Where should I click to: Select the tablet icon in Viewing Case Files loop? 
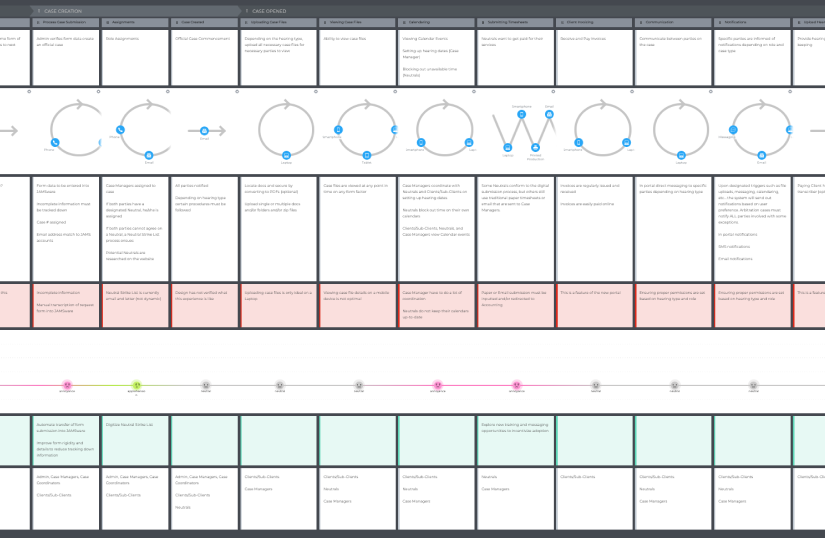[x=366, y=154]
